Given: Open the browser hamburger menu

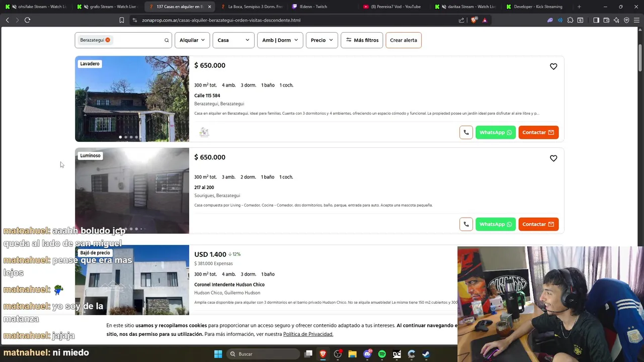Looking at the screenshot, I should 636,20.
